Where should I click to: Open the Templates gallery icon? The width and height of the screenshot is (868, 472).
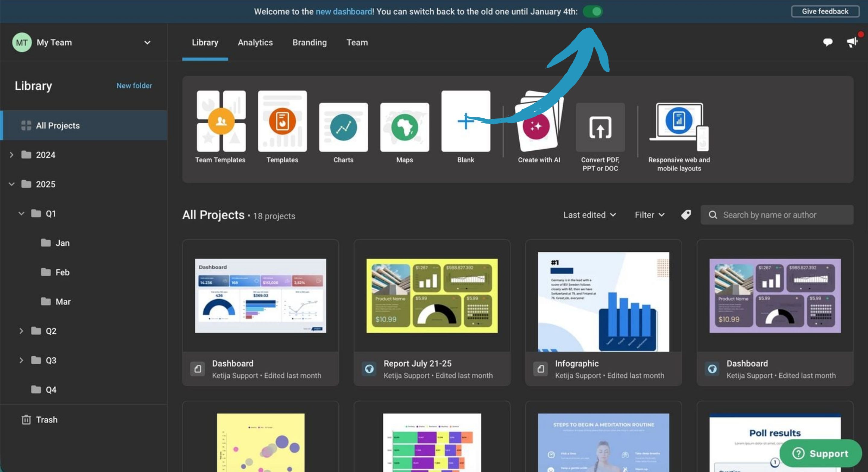pyautogui.click(x=282, y=127)
